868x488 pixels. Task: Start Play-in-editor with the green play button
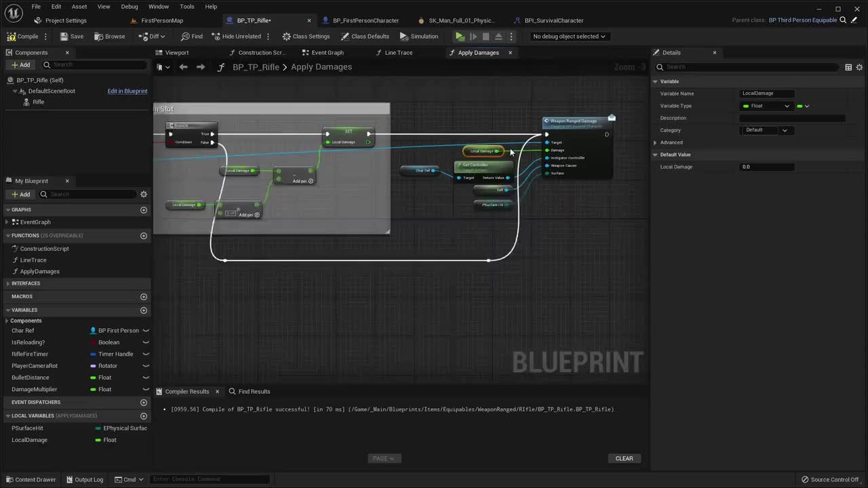point(460,37)
